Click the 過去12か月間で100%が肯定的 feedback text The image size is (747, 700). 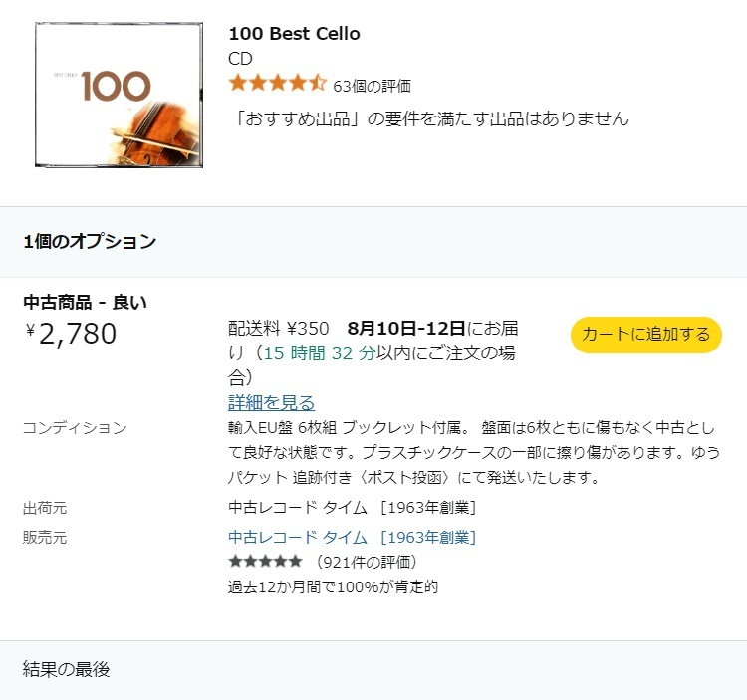click(333, 586)
